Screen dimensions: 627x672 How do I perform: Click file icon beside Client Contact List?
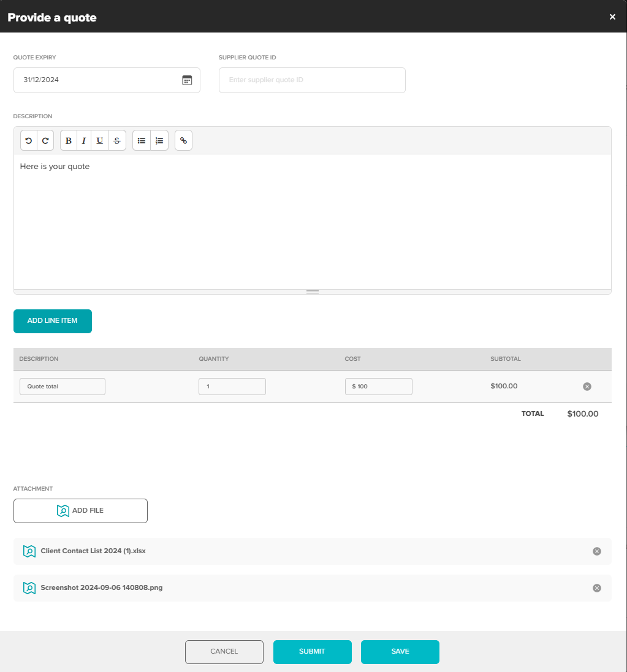pyautogui.click(x=29, y=551)
